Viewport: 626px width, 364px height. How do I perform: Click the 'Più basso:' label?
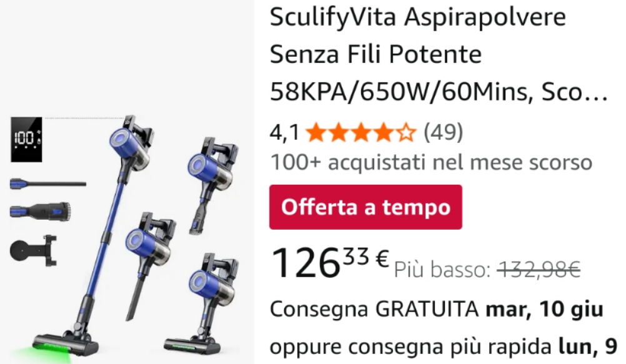click(442, 270)
